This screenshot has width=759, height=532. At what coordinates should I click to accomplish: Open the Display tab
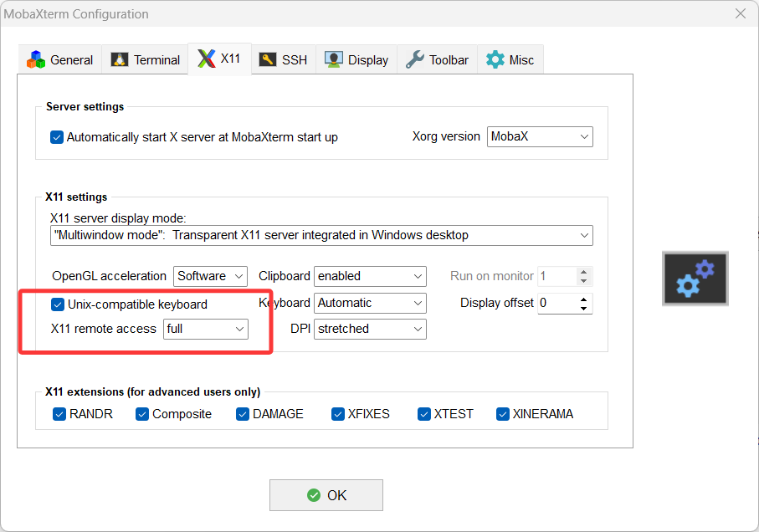[x=356, y=59]
